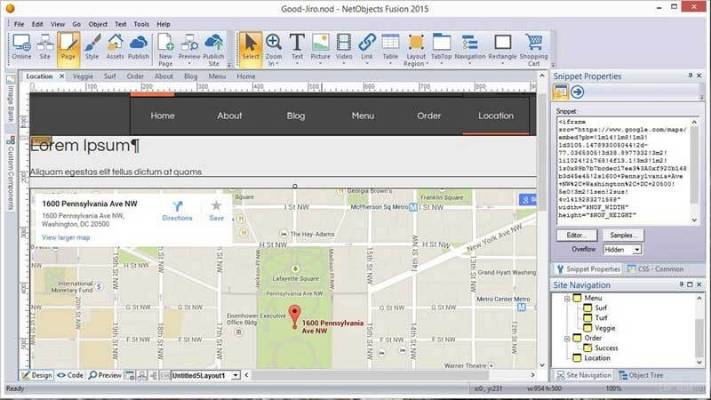Select the Video tool
The height and width of the screenshot is (400, 711).
tap(344, 47)
